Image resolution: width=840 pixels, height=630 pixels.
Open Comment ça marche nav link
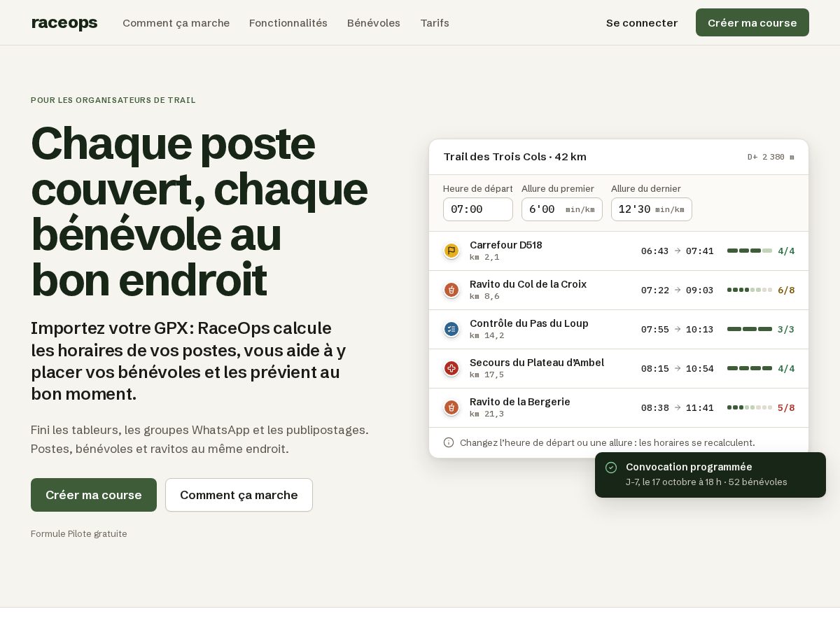pyautogui.click(x=176, y=23)
